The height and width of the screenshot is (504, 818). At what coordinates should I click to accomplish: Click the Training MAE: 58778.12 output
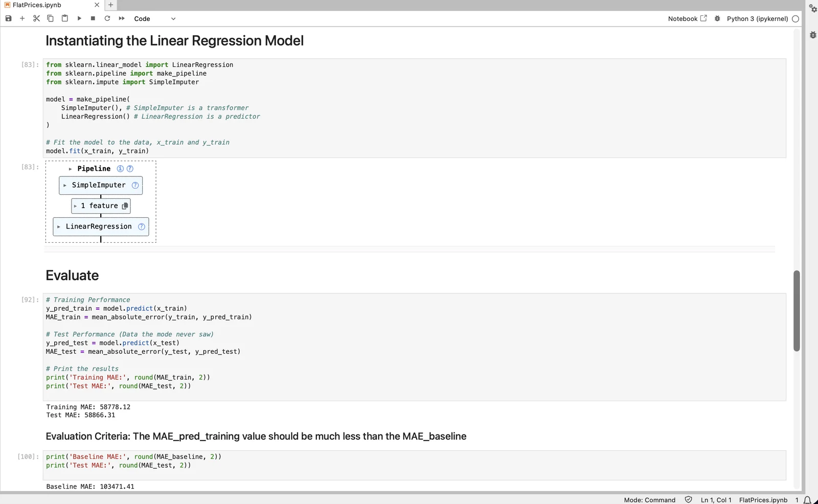pyautogui.click(x=88, y=407)
